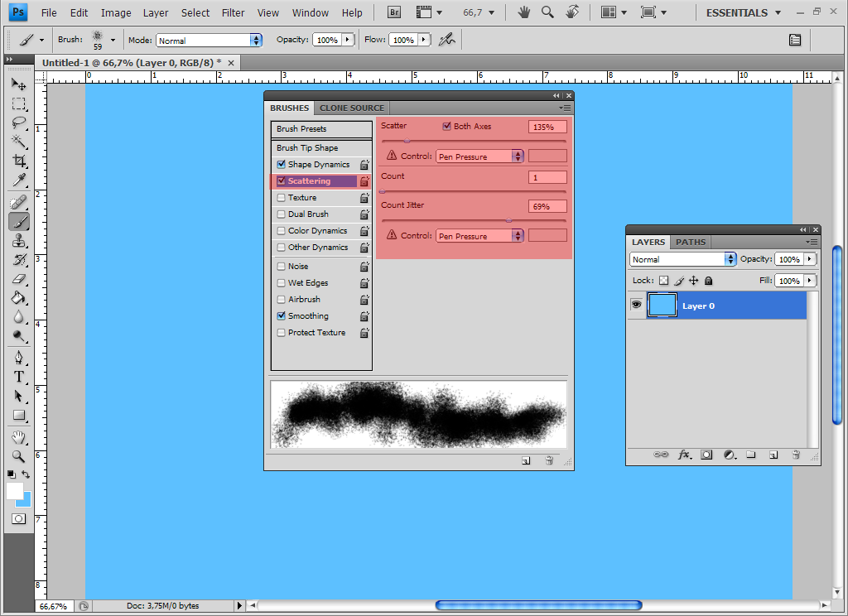This screenshot has width=848, height=616.
Task: Select the Path Selection tool
Action: [18, 396]
